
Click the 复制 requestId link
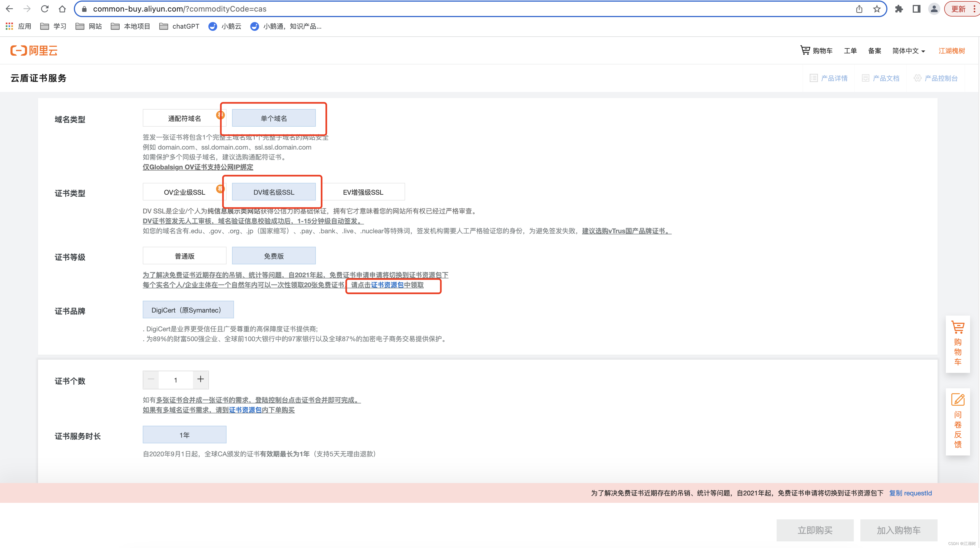click(910, 493)
